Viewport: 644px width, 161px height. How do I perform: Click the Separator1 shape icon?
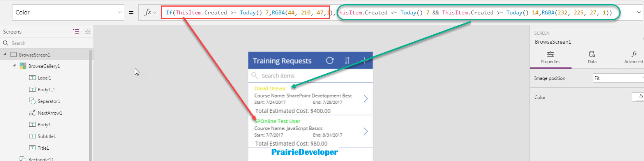pos(32,101)
